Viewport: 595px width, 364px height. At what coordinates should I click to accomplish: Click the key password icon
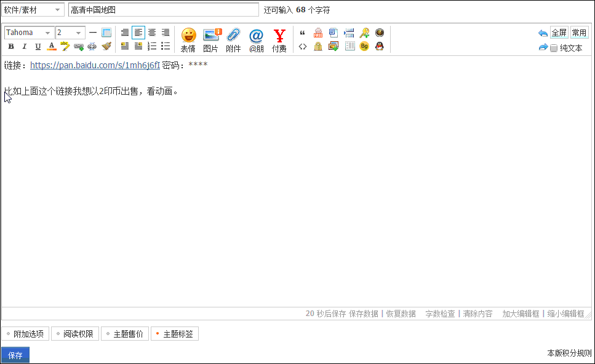click(364, 33)
